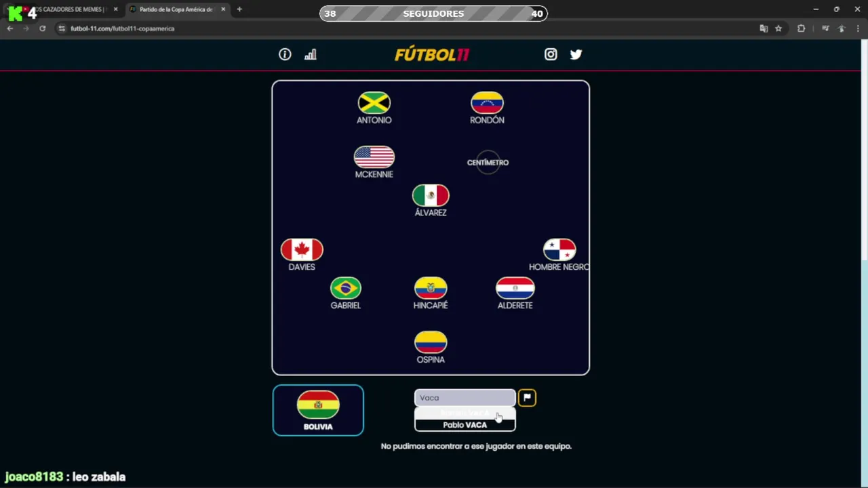Viewport: 868px width, 488px height.
Task: Select the empty Centímetro player slot
Action: point(488,163)
